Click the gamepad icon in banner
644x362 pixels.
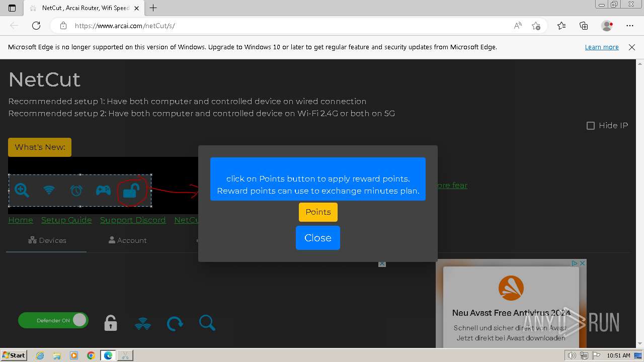tap(103, 190)
